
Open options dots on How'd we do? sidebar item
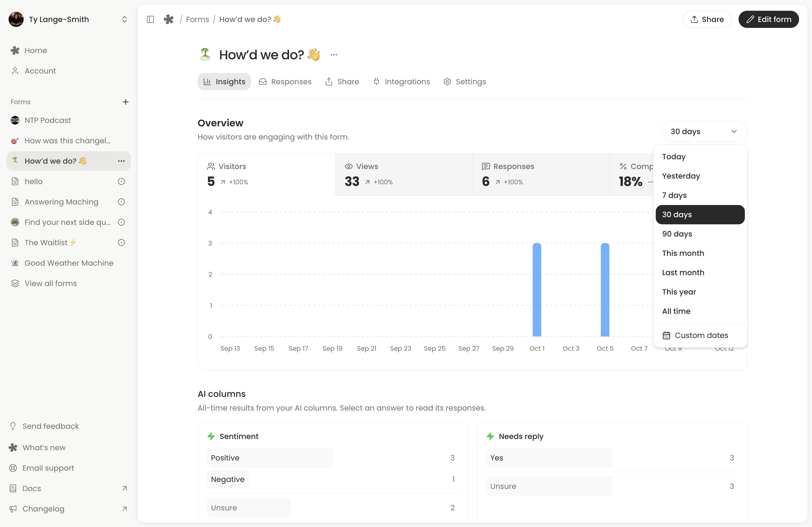pyautogui.click(x=121, y=161)
